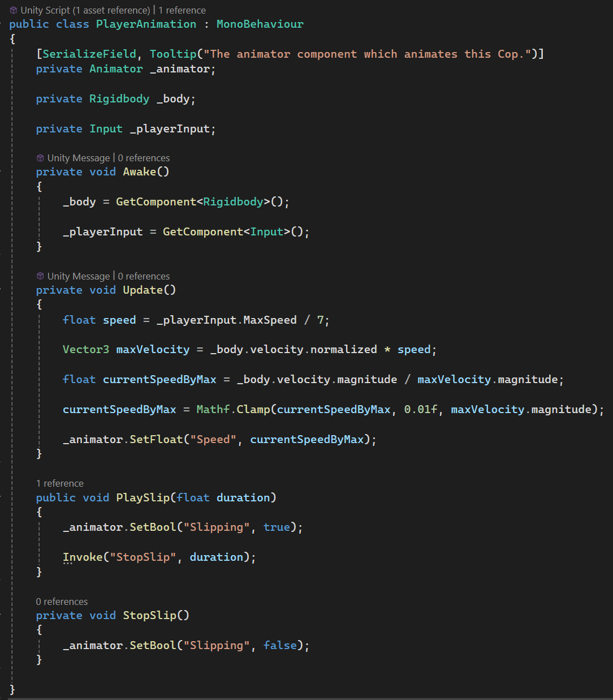Show "0 references" above the StopSlip method
Screen dimensions: 613x700
(62, 602)
